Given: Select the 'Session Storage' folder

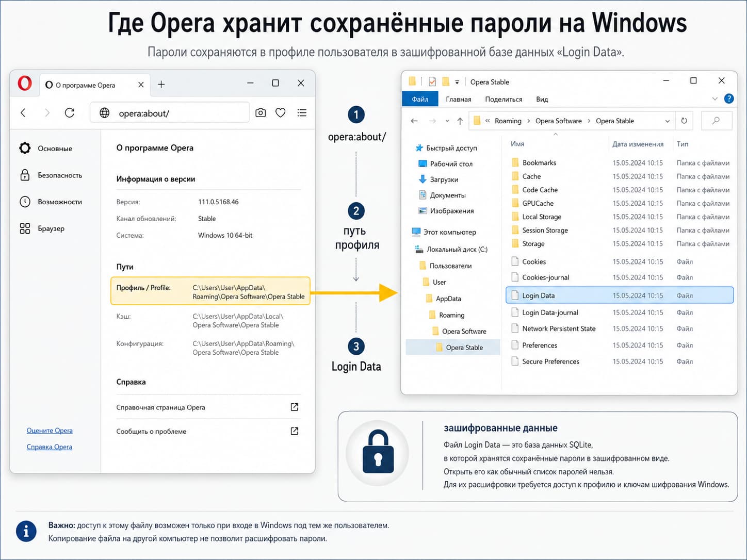Looking at the screenshot, I should point(539,230).
